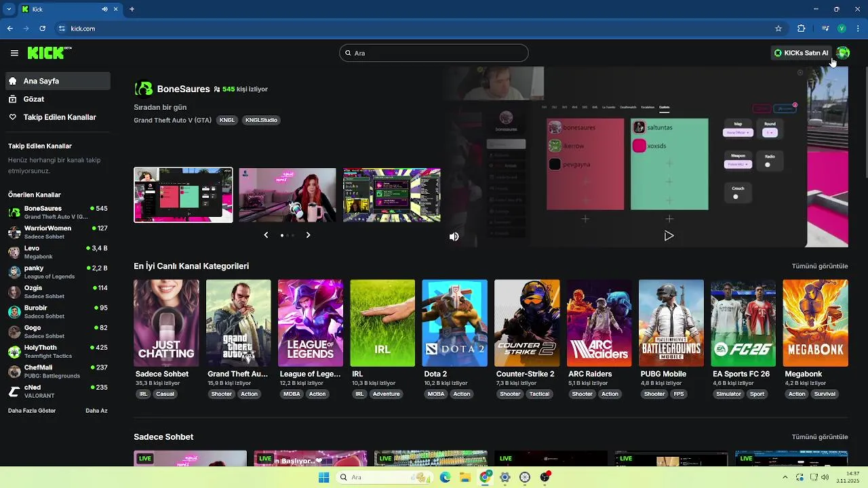The image size is (868, 488).
Task: Open ARC Raiders category card
Action: [599, 323]
